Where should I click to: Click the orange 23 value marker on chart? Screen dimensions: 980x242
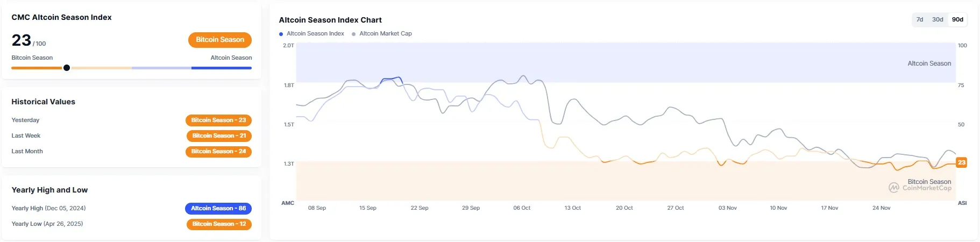(961, 162)
